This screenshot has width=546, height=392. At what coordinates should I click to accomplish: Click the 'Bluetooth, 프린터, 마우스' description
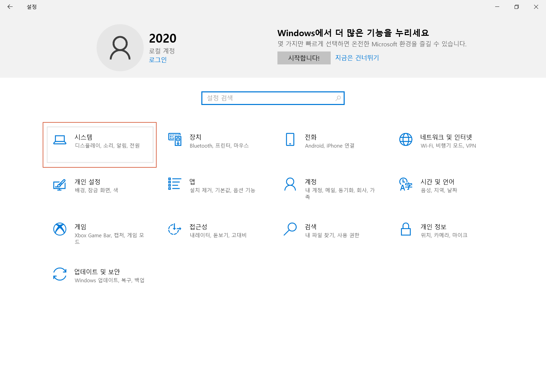(219, 146)
